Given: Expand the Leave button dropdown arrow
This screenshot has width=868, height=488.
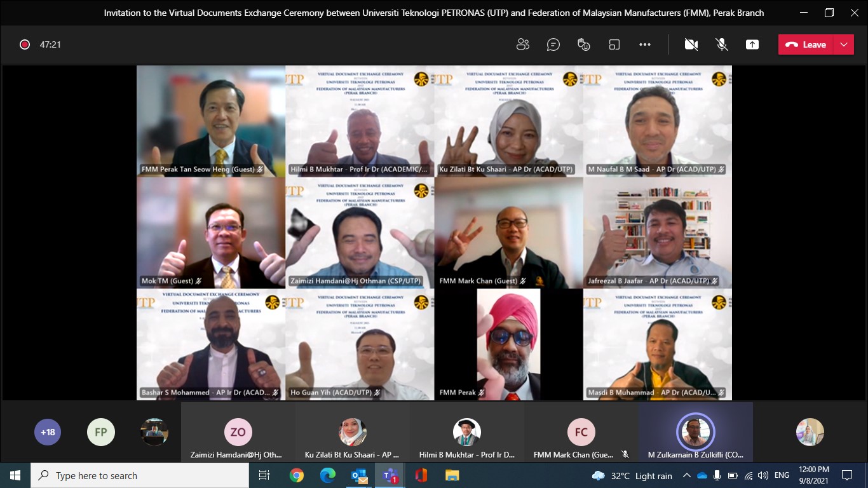Looking at the screenshot, I should [844, 44].
